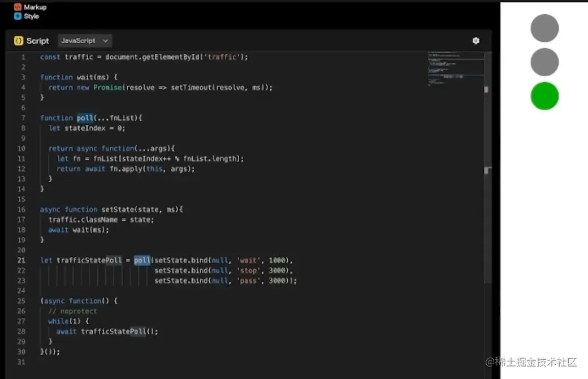Click 'let stateIndex = 0;' line
The image size is (588, 379).
point(87,128)
